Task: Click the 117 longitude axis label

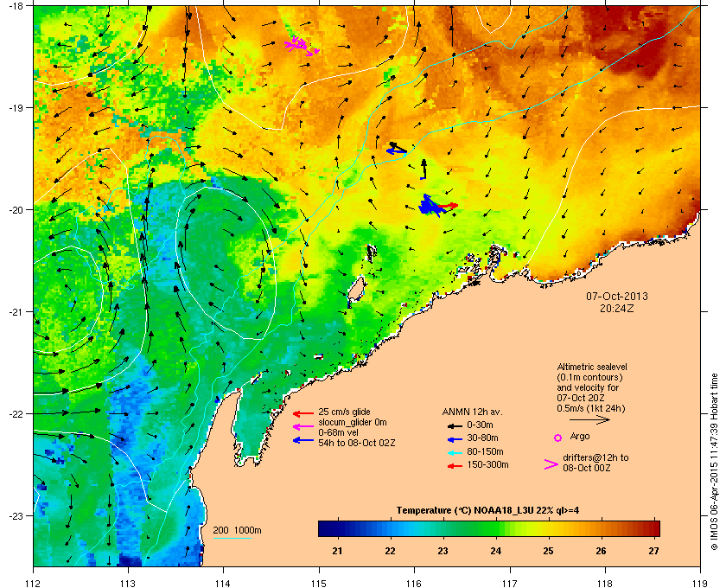Action: [510, 584]
